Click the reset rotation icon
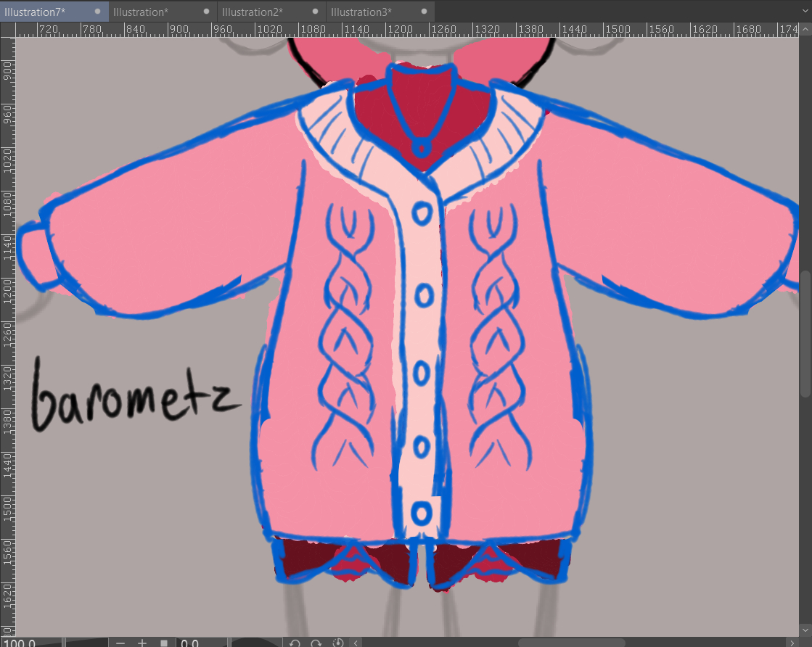 [337, 643]
